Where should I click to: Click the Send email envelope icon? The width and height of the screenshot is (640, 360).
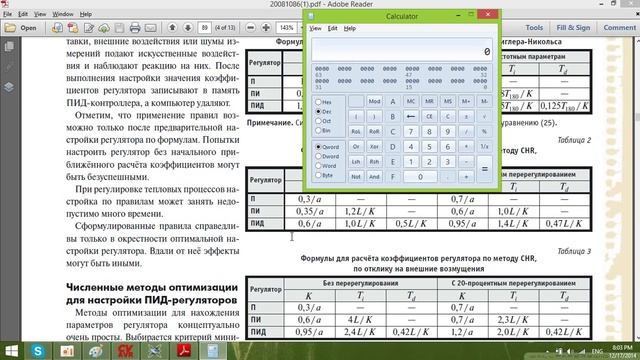coord(150,28)
